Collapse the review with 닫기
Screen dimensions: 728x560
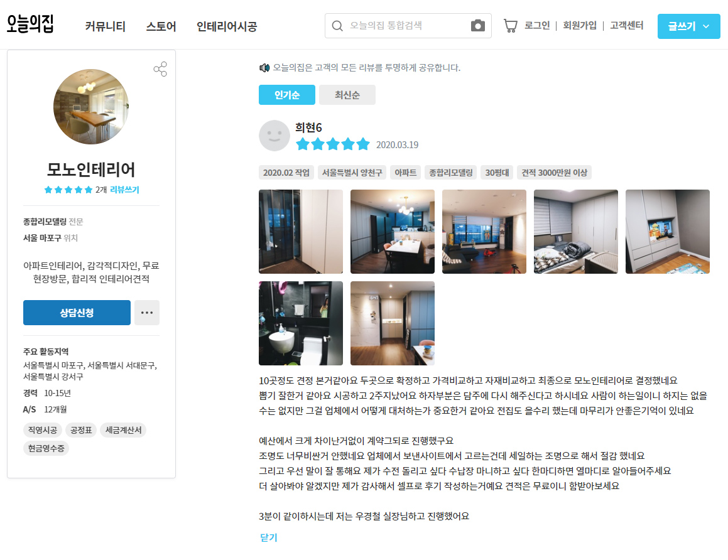pyautogui.click(x=268, y=537)
